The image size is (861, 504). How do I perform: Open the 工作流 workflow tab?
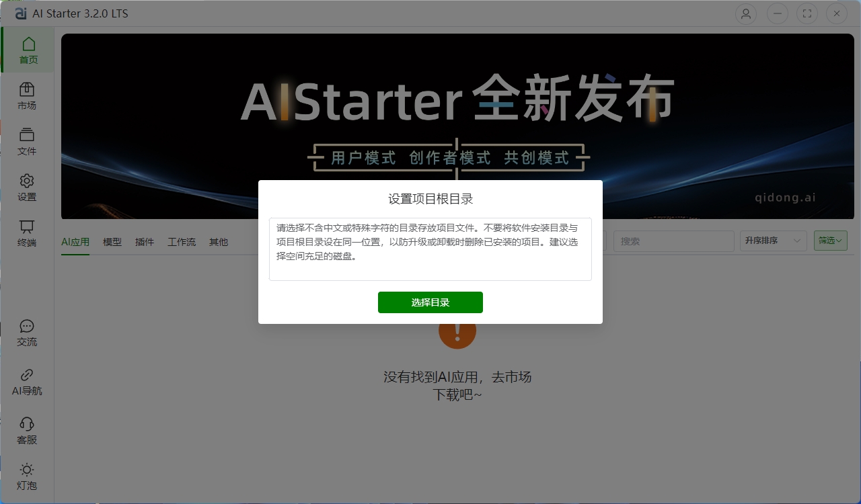pyautogui.click(x=181, y=242)
